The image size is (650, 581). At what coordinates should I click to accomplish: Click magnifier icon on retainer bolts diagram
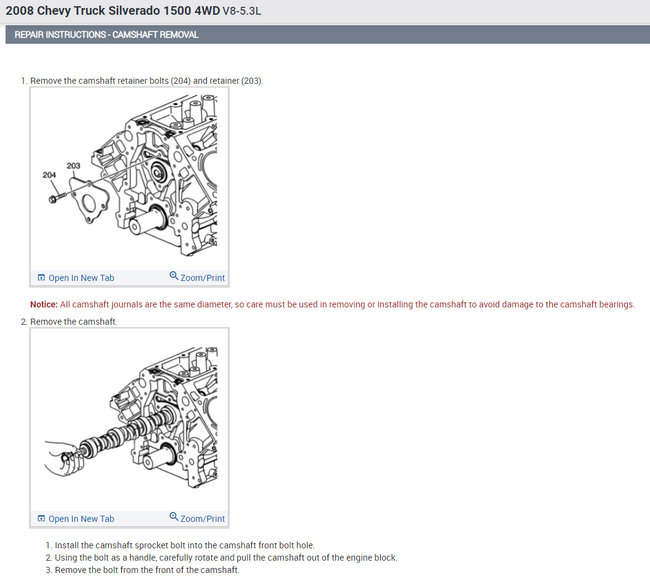(x=174, y=276)
